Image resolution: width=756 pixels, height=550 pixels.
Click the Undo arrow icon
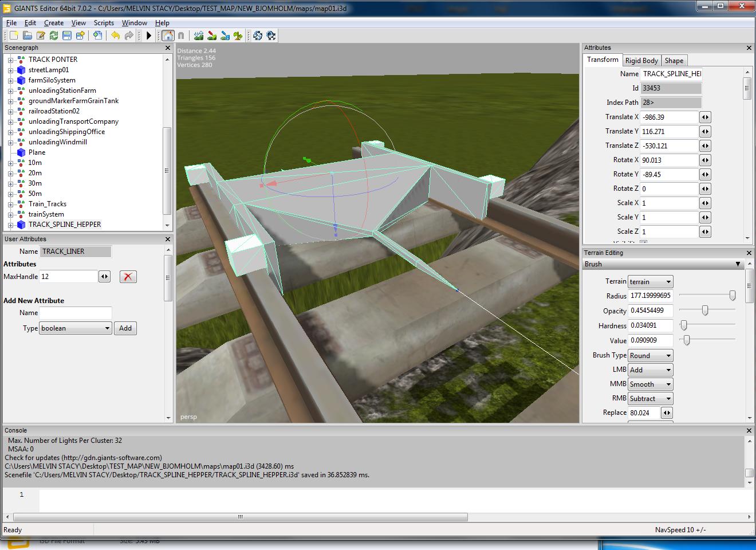[116, 36]
